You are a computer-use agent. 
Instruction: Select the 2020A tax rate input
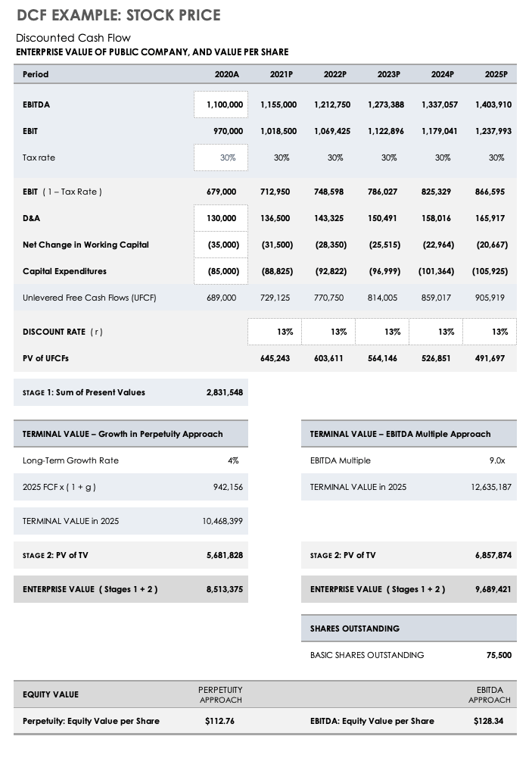pos(220,158)
